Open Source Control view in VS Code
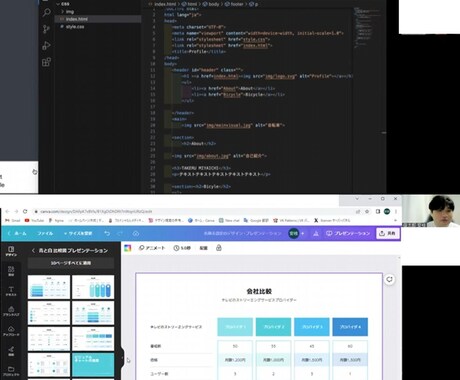460x380 pixels. [x=46, y=29]
